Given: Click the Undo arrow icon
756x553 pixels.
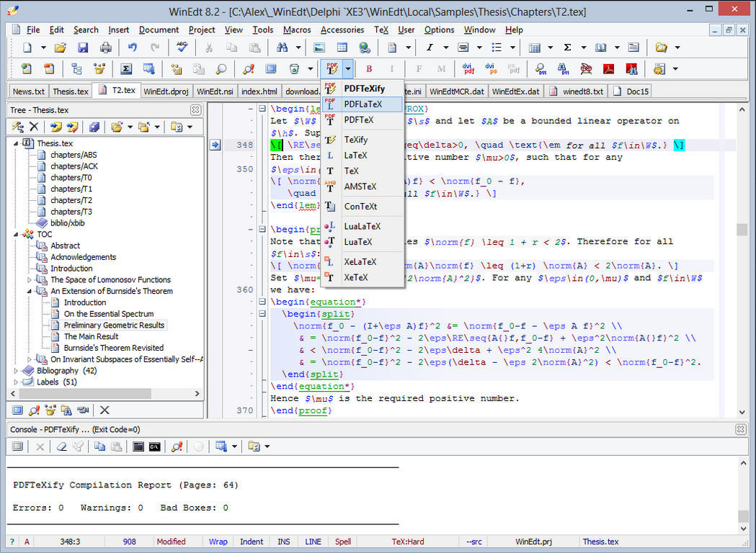Looking at the screenshot, I should click(132, 48).
